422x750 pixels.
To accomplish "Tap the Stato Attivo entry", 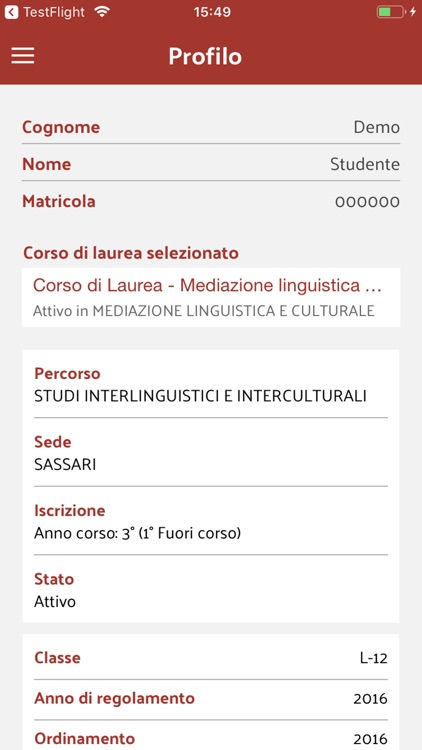I will coord(211,590).
